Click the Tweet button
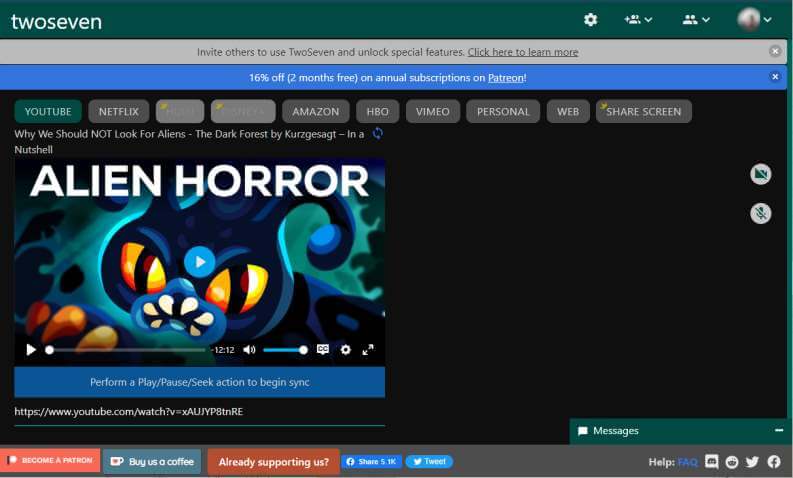 click(429, 461)
